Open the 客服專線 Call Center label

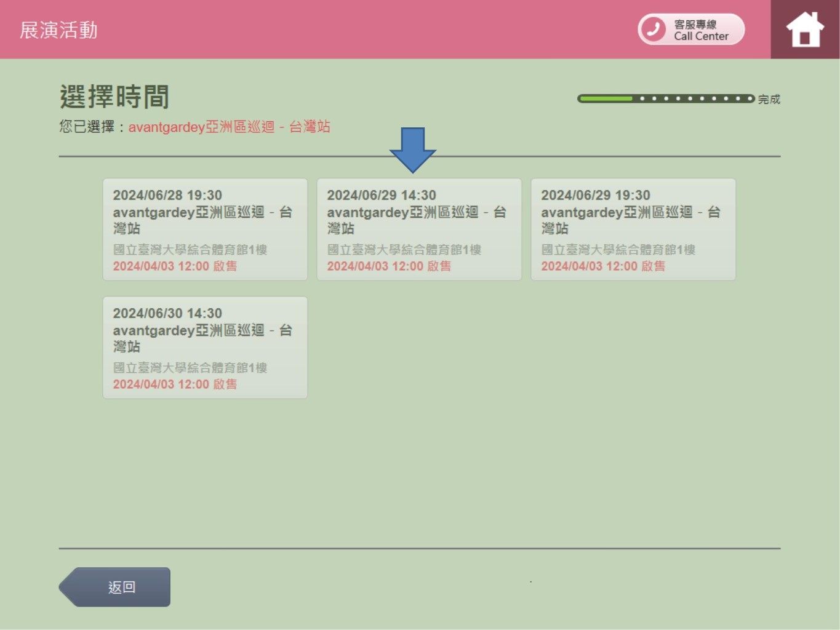tap(701, 30)
